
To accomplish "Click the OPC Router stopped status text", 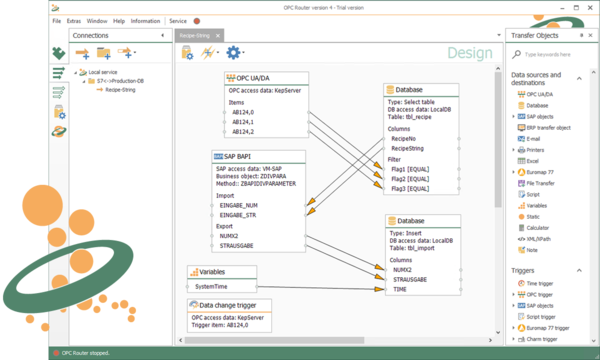I will tap(86, 353).
